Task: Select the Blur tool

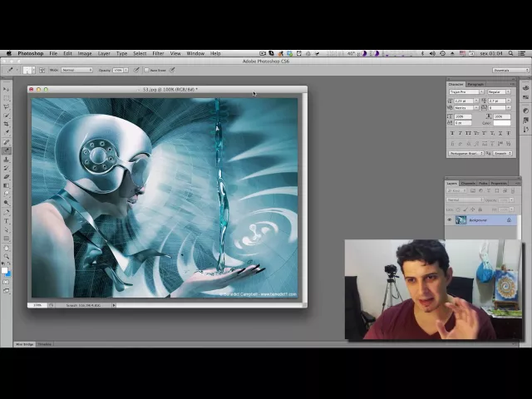Action: [6, 194]
